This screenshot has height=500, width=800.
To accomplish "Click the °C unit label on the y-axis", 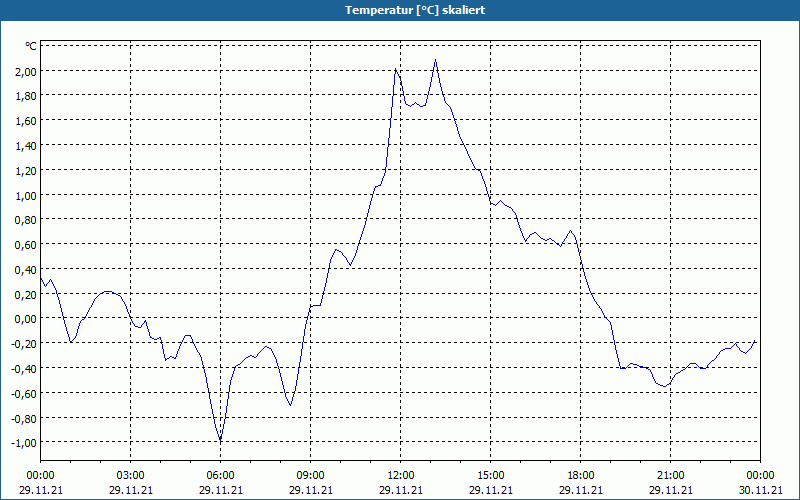I will point(31,46).
